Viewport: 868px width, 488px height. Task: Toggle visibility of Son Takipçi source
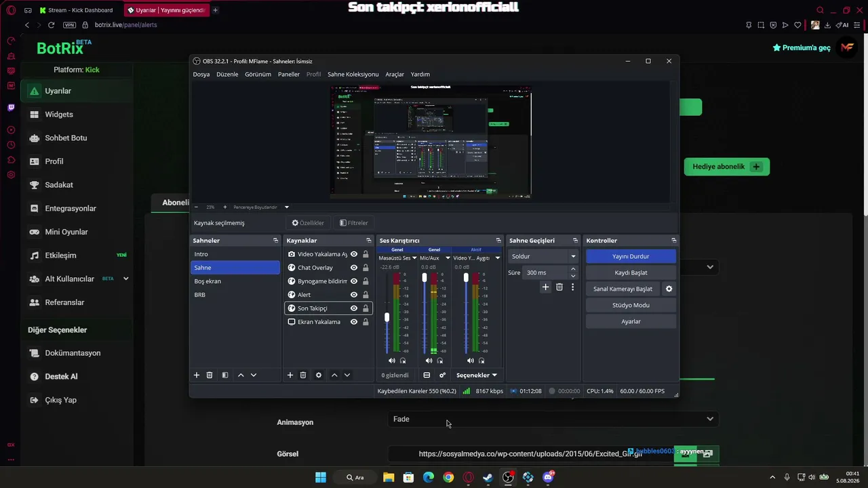coord(354,308)
